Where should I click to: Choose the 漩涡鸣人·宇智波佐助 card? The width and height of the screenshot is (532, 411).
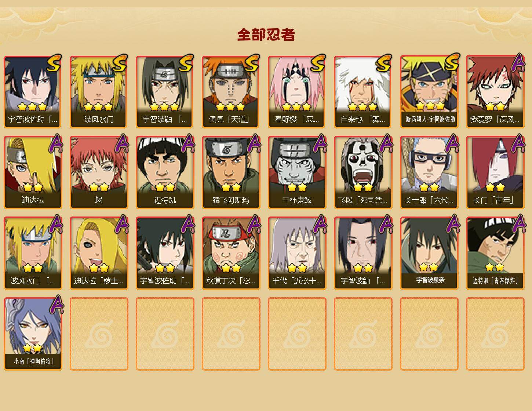tap(429, 92)
